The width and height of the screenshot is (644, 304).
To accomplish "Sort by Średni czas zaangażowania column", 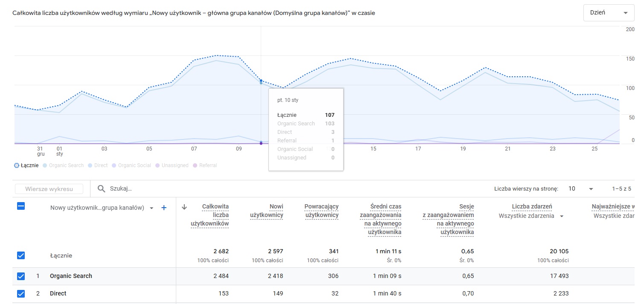I will point(381,219).
